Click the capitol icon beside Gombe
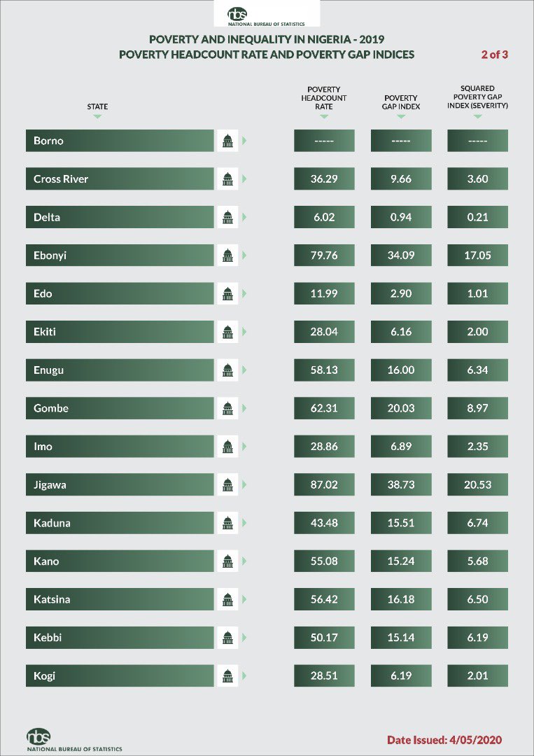Viewport: 534px width, 756px height. [x=227, y=408]
